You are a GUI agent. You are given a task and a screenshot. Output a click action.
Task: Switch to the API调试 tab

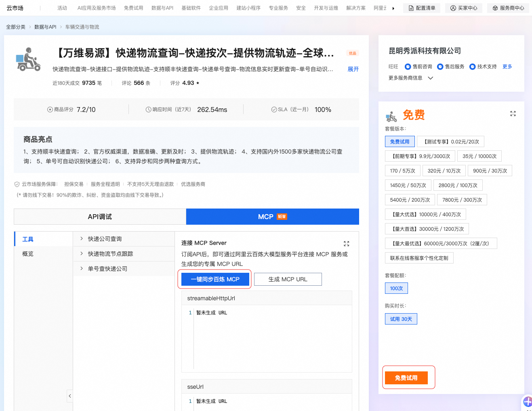100,217
